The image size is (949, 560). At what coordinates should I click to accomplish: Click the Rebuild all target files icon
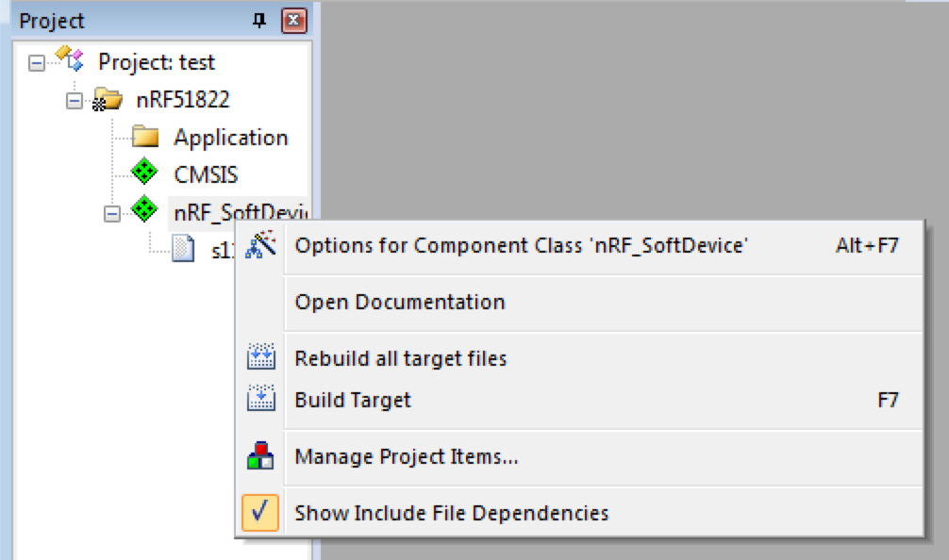click(x=259, y=358)
